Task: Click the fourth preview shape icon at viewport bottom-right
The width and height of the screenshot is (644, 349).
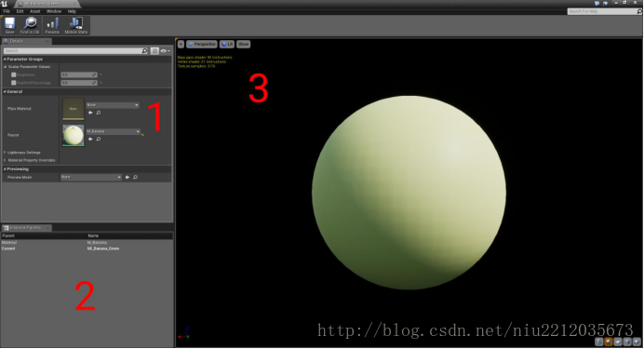Action: click(627, 342)
